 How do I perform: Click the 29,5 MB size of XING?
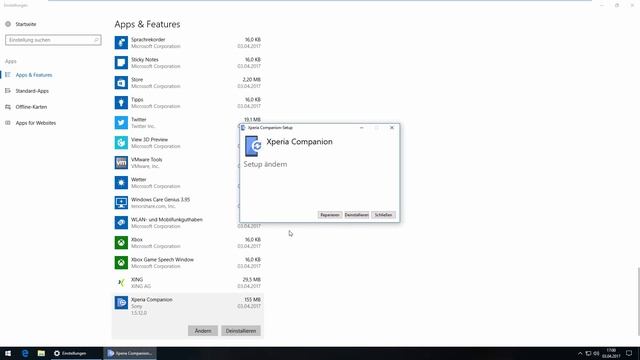251,280
